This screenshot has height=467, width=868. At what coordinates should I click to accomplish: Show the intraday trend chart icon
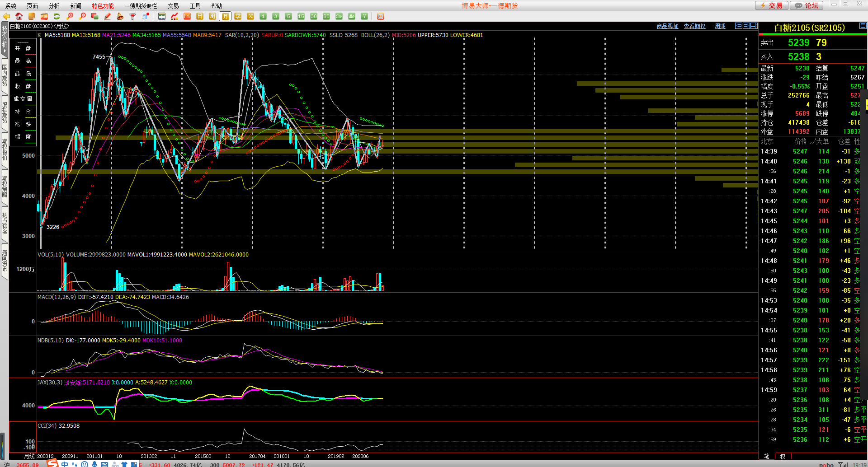click(175, 16)
